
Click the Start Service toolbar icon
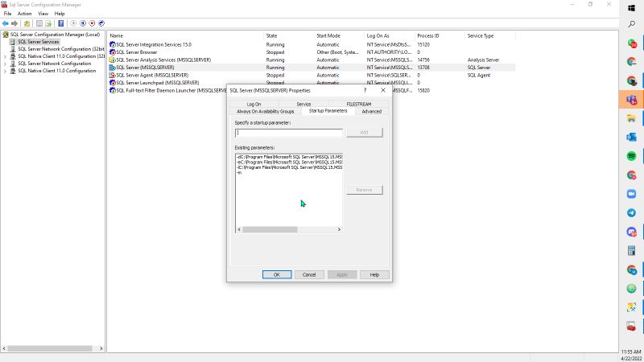pyautogui.click(x=73, y=23)
